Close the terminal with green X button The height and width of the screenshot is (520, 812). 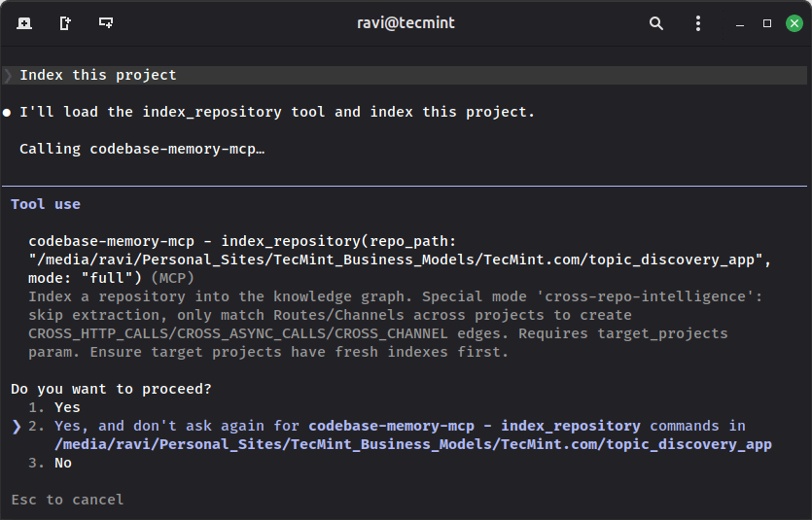click(794, 23)
